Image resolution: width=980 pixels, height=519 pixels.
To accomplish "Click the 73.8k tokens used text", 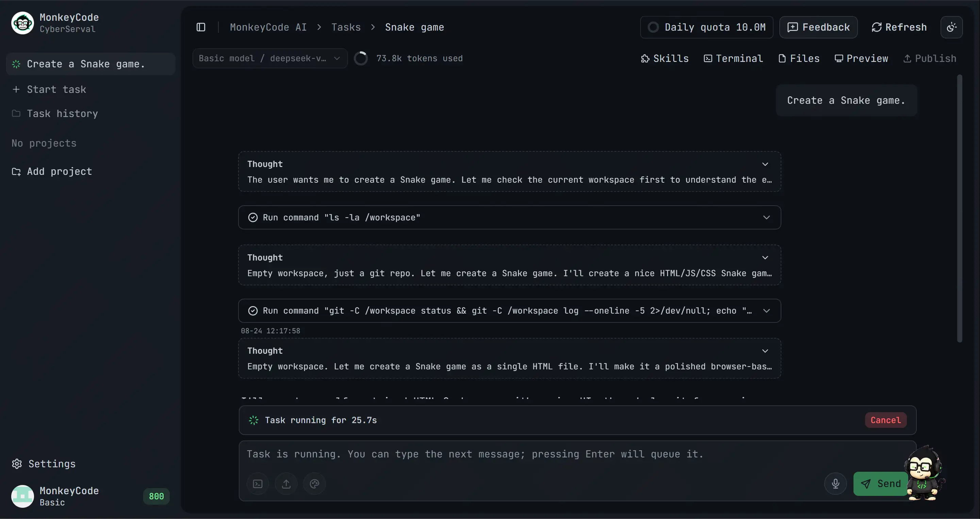I will click(x=419, y=58).
